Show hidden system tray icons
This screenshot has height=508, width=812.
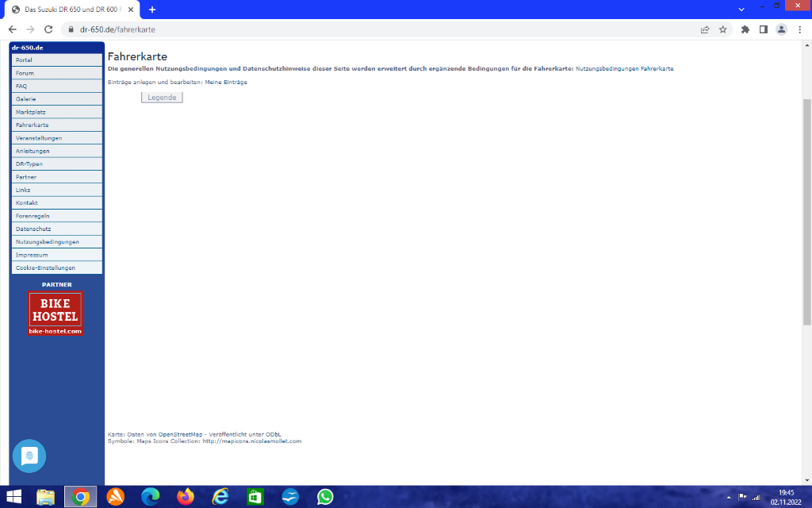pyautogui.click(x=728, y=497)
